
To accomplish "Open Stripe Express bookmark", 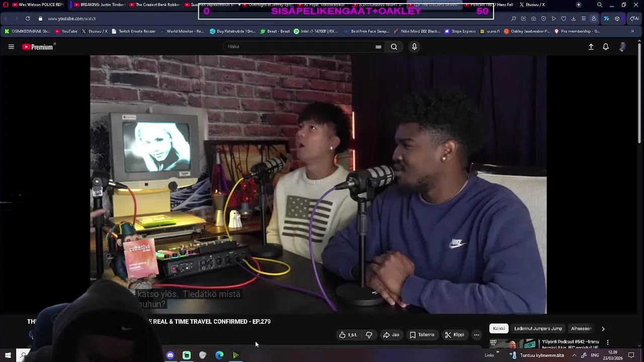I will (x=460, y=31).
